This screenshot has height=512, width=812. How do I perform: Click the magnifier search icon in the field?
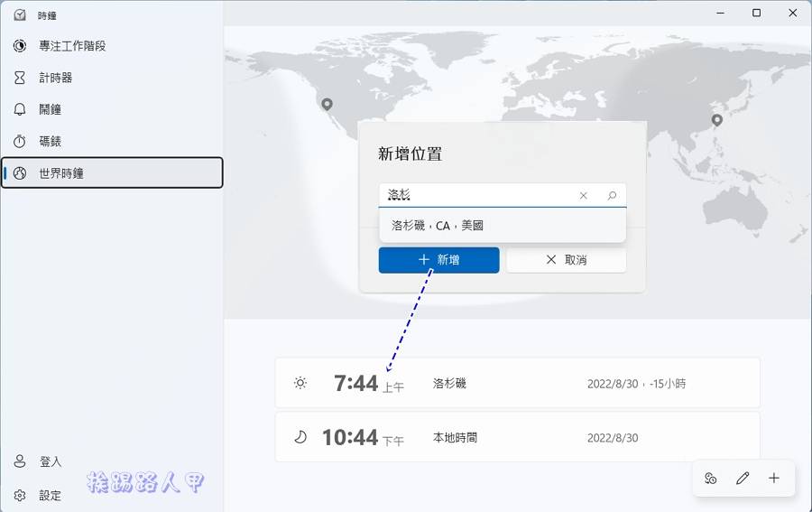[612, 196]
